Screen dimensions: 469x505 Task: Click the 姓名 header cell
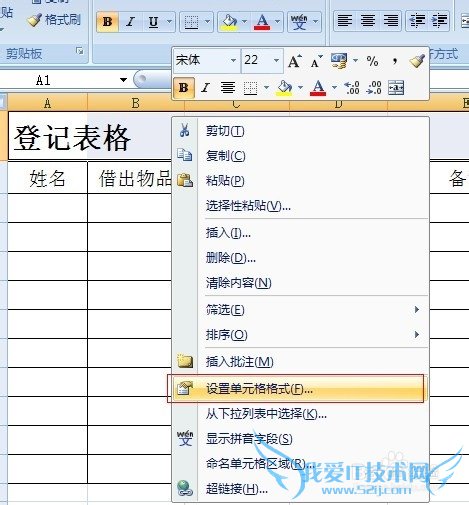[x=47, y=178]
